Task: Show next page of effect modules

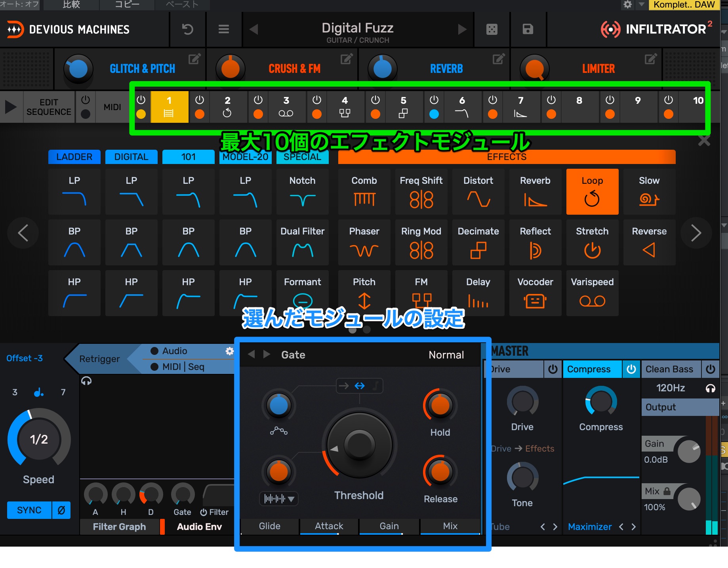Action: (696, 233)
